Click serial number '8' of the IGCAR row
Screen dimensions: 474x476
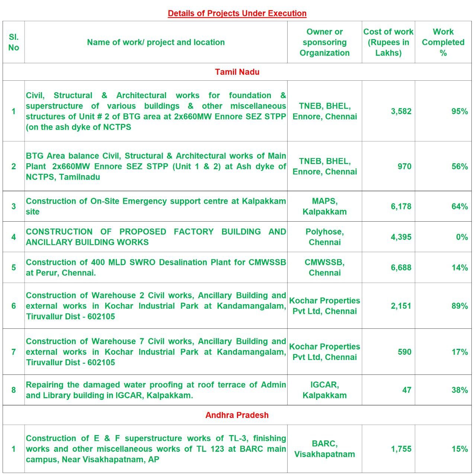tap(13, 390)
